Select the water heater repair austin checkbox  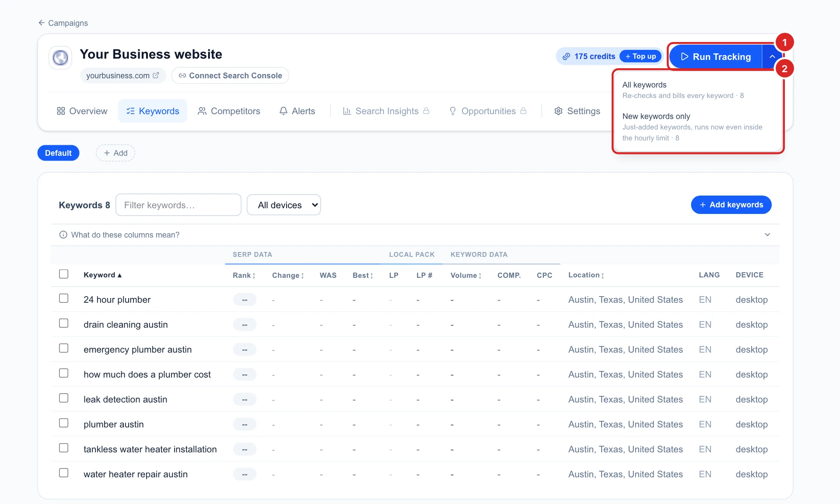[x=64, y=473]
